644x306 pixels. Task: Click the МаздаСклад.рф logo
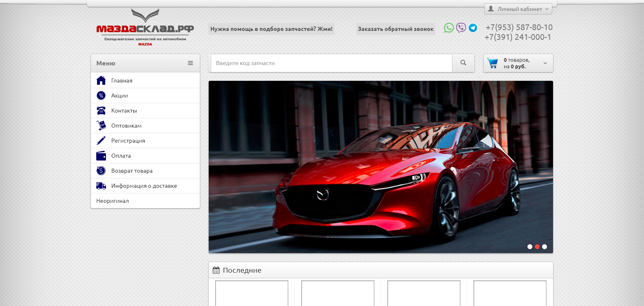pos(145,28)
